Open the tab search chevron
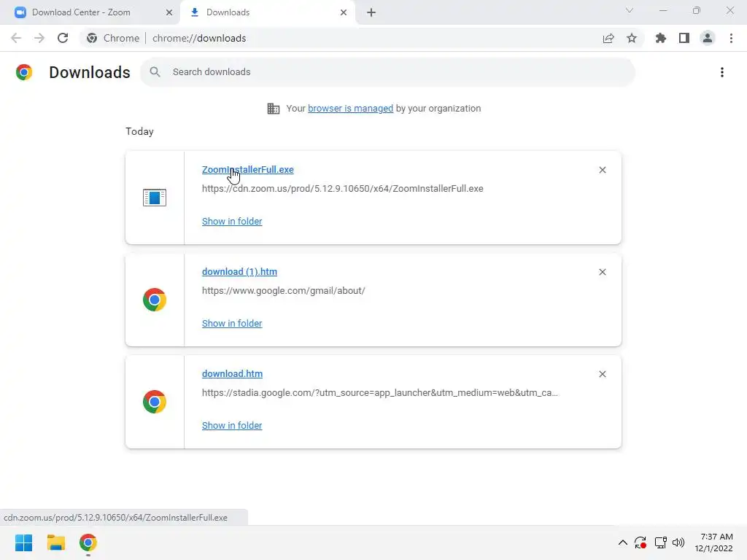747x560 pixels. pyautogui.click(x=630, y=10)
